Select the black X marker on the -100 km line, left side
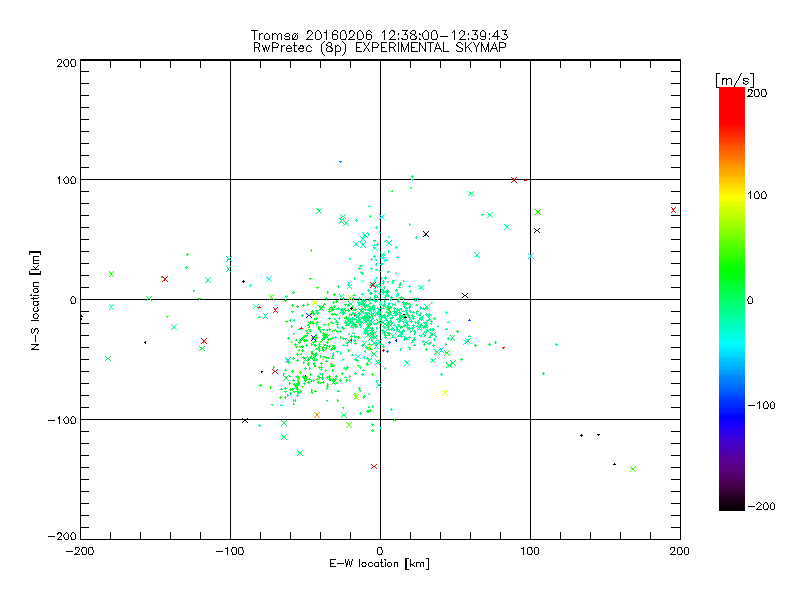Screen dimensions: 800x600 click(245, 420)
